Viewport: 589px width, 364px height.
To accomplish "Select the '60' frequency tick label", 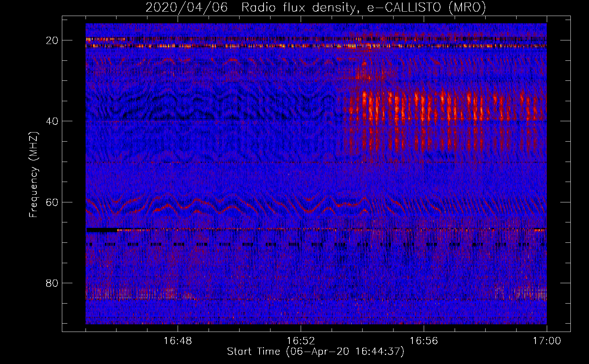I will 52,202.
